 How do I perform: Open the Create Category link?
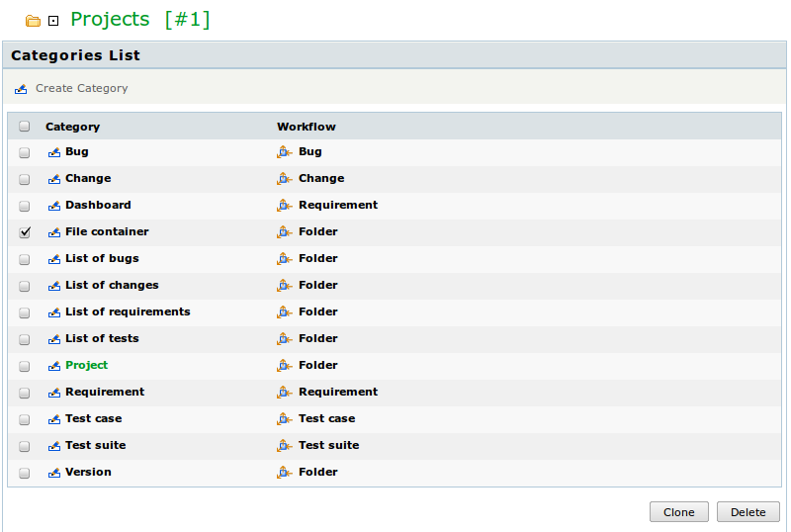(x=82, y=88)
